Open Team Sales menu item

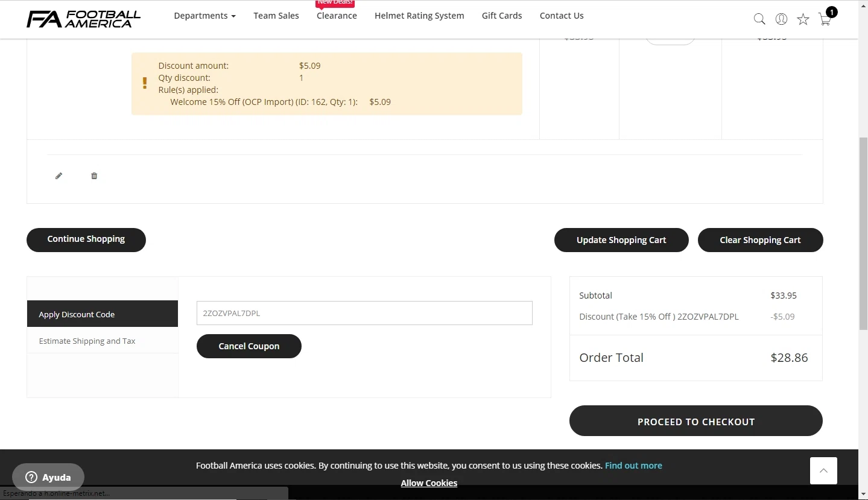point(276,16)
